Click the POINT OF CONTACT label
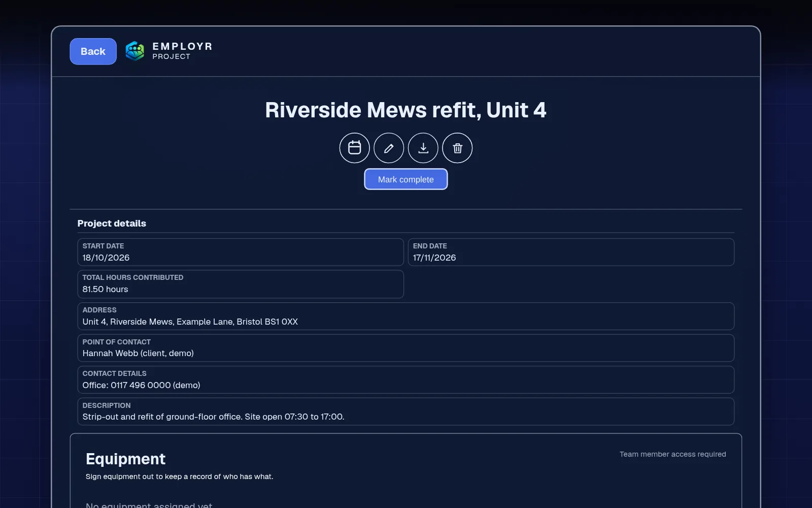The width and height of the screenshot is (812, 508). (117, 342)
